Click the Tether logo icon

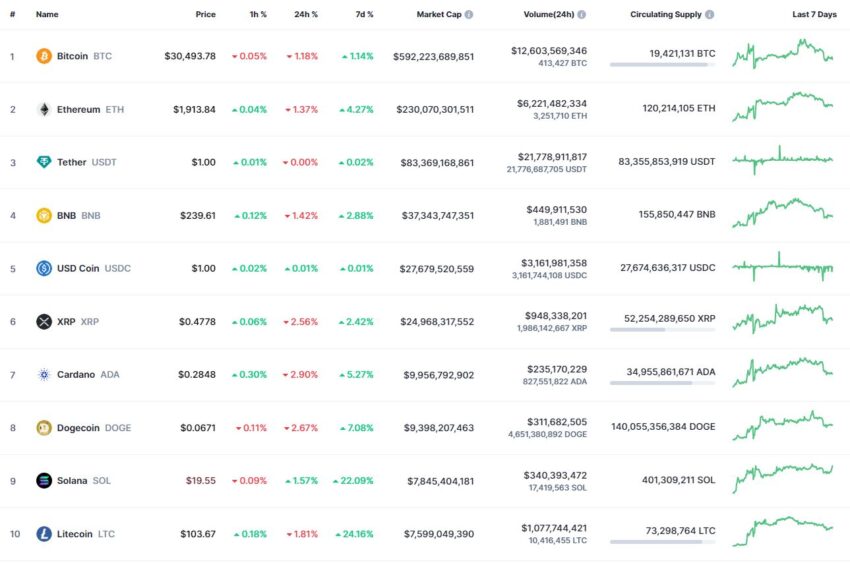44,162
